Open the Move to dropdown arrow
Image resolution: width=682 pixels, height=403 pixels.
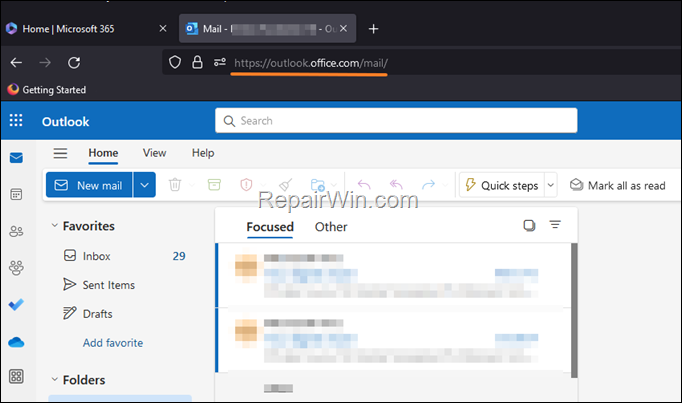click(334, 185)
